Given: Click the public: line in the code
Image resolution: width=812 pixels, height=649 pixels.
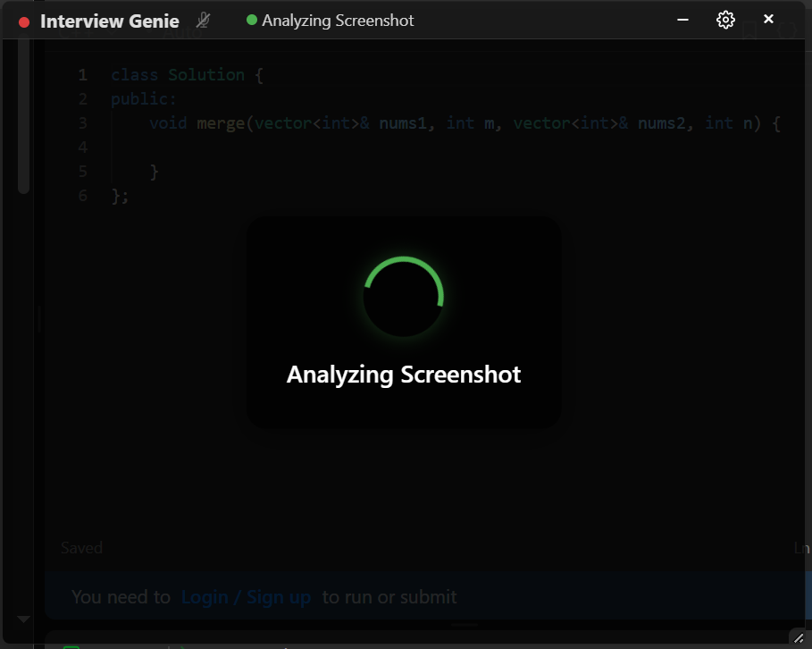Looking at the screenshot, I should tap(144, 99).
